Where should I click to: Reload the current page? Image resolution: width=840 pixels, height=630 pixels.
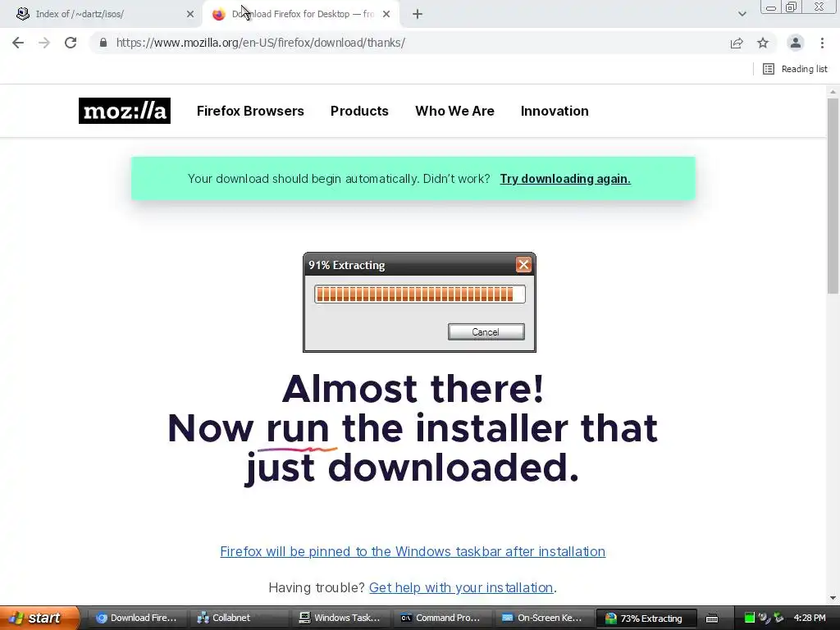71,43
